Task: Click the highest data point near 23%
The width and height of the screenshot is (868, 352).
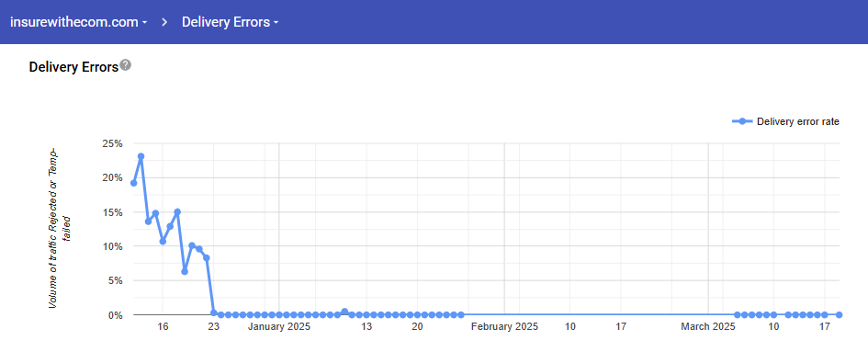Action: pos(141,156)
